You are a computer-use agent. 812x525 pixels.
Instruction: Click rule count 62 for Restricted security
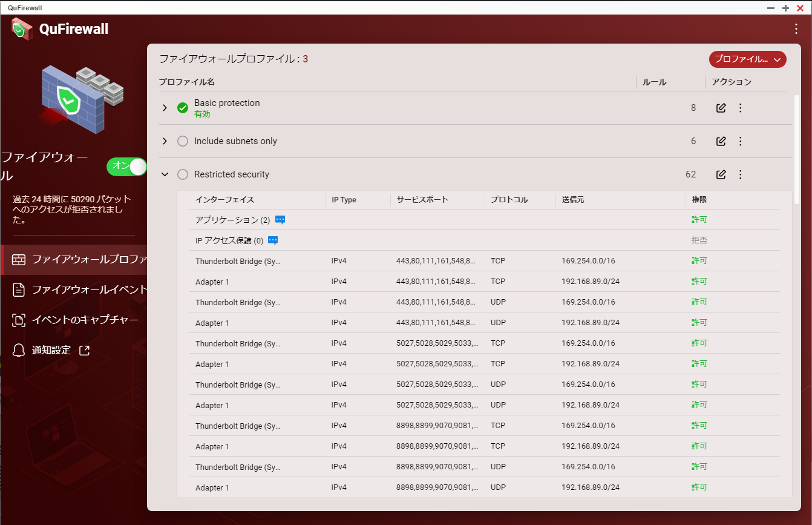point(690,174)
